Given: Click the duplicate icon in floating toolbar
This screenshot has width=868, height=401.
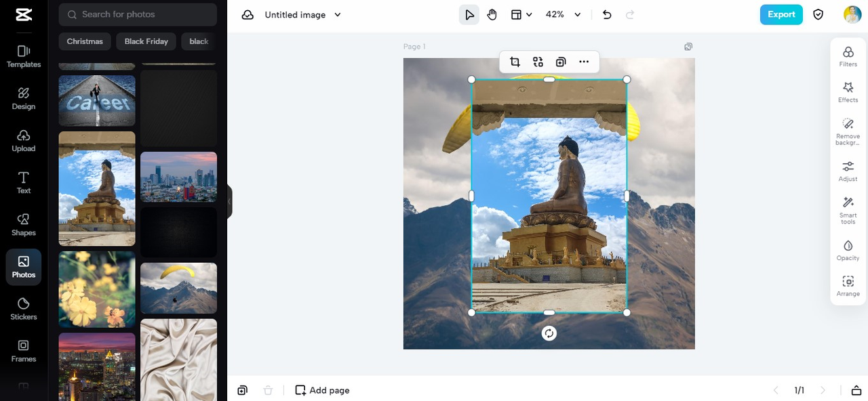Looking at the screenshot, I should (x=561, y=62).
